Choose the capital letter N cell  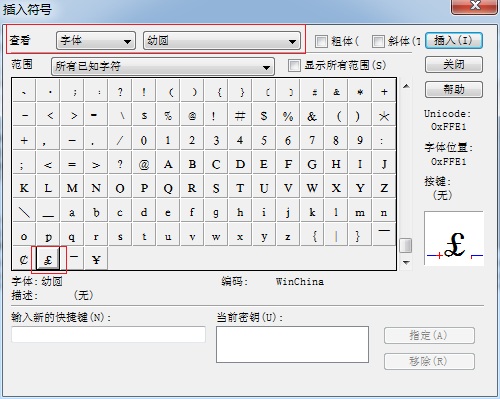pos(96,188)
